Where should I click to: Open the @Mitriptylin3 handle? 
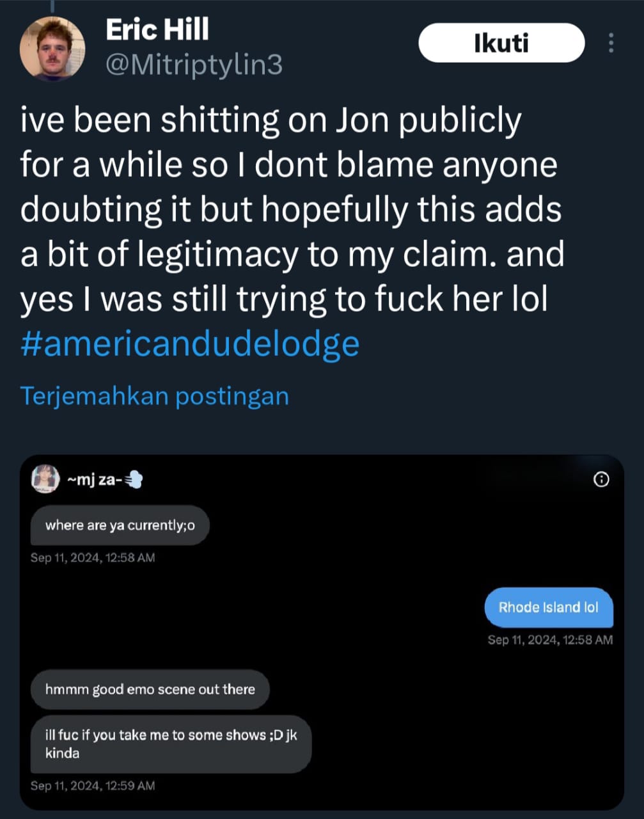(x=193, y=65)
